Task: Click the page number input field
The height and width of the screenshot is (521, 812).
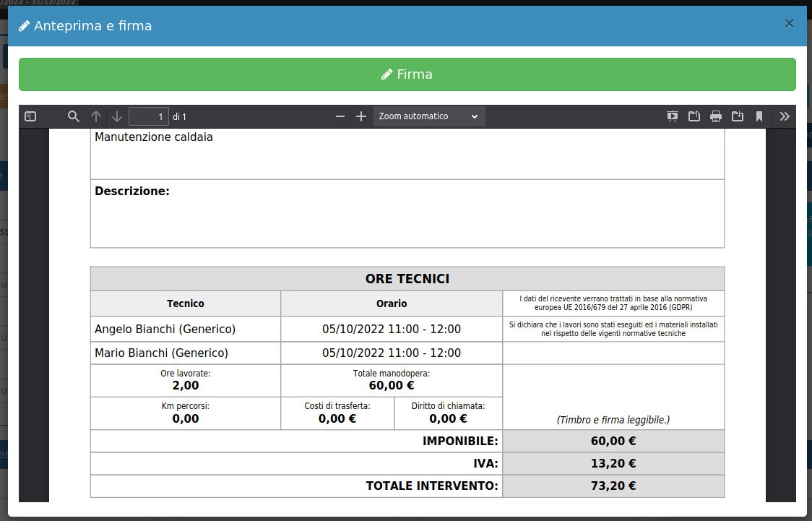Action: tap(149, 116)
